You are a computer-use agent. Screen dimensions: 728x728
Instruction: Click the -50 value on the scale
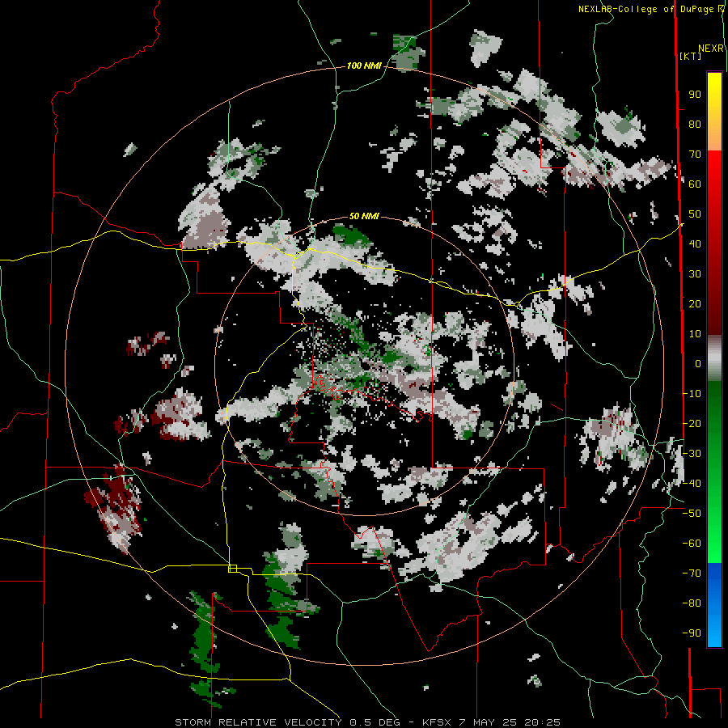point(692,514)
